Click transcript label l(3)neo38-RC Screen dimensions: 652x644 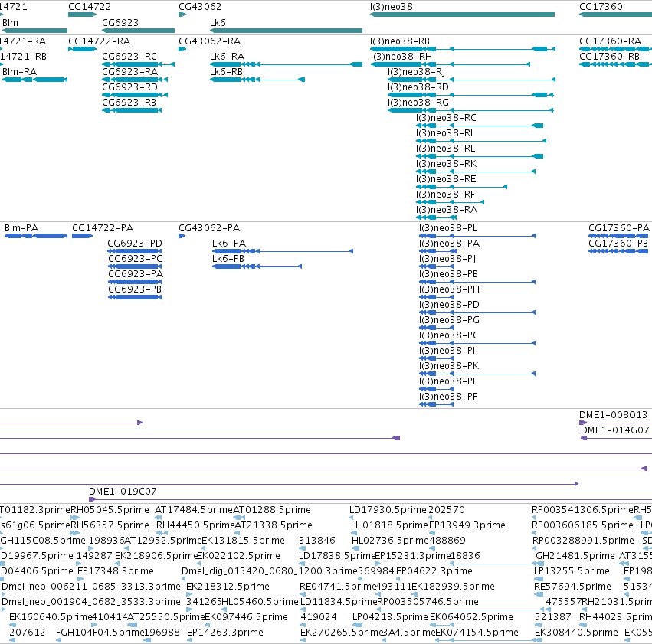pos(446,118)
